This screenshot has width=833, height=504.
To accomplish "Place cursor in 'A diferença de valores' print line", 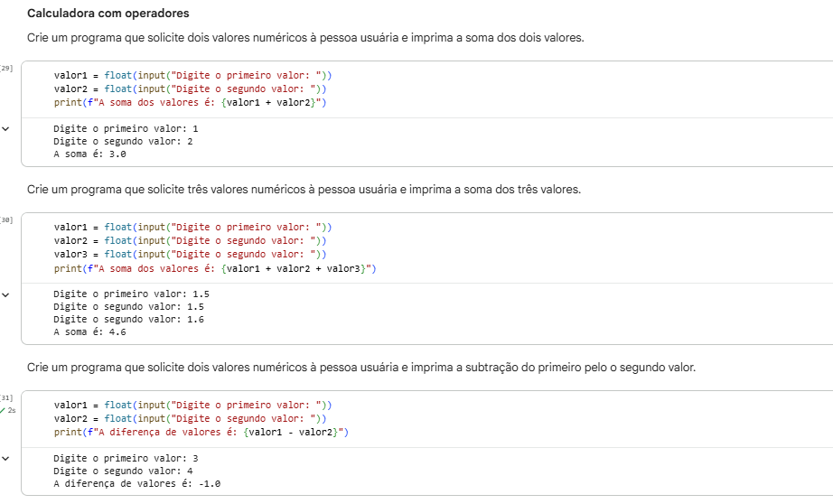I will (201, 433).
